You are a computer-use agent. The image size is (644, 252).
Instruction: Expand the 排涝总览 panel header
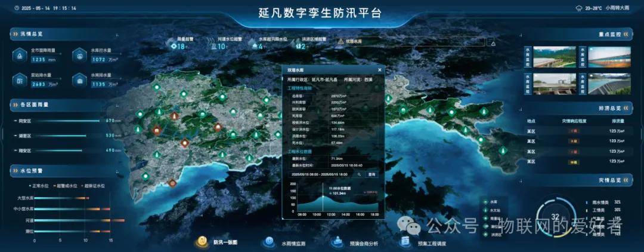pos(578,109)
